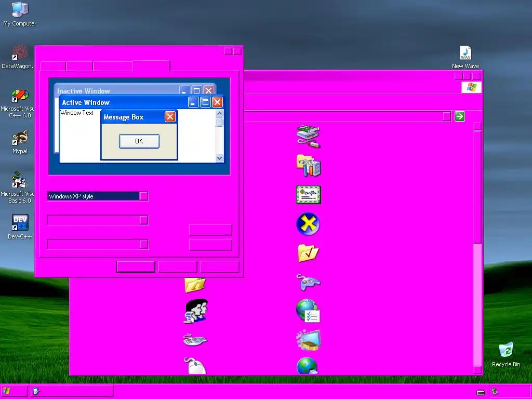Image resolution: width=532 pixels, height=399 pixels.
Task: Click the upper blank button beside the combo boxes
Action: 210,230
